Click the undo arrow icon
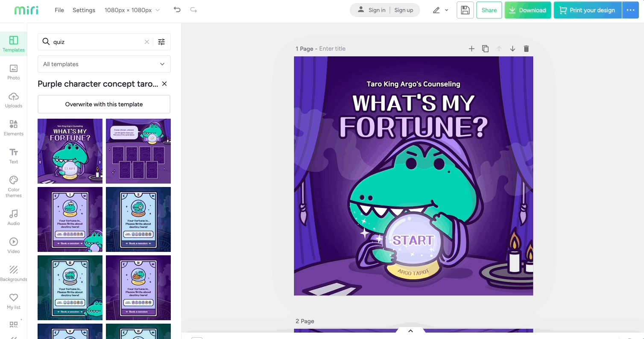Image resolution: width=644 pixels, height=339 pixels. pyautogui.click(x=177, y=10)
